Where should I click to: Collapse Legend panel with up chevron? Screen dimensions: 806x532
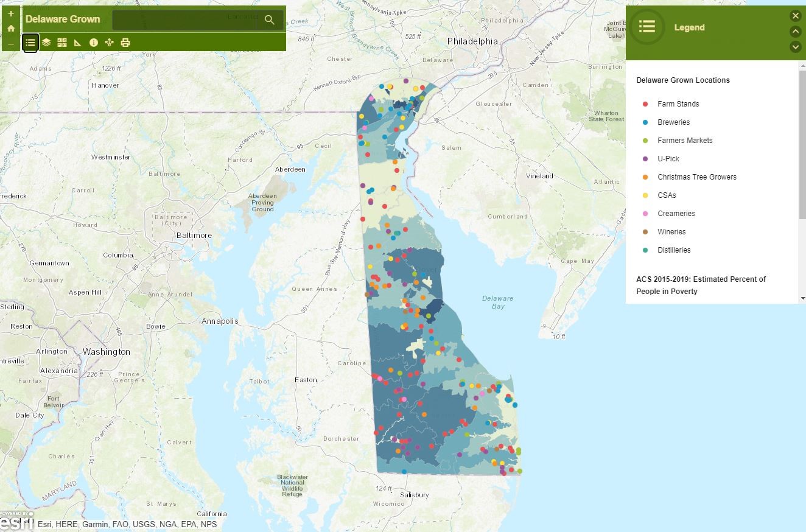(795, 32)
